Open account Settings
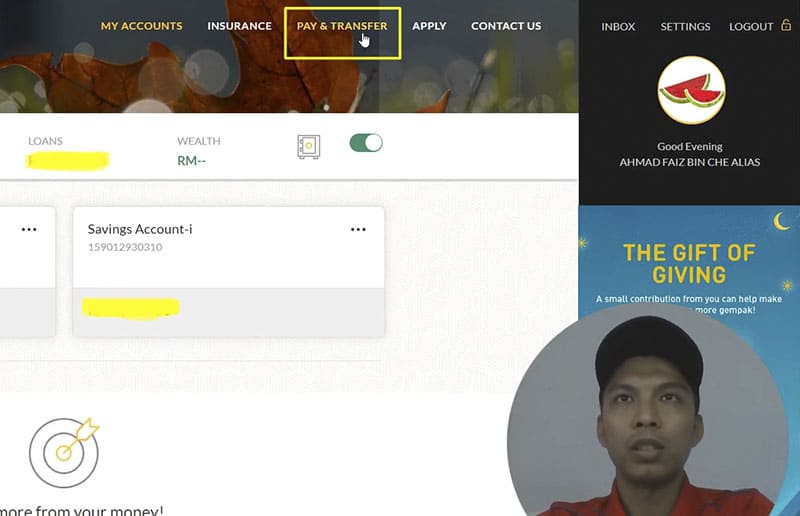This screenshot has width=800, height=516. [685, 27]
